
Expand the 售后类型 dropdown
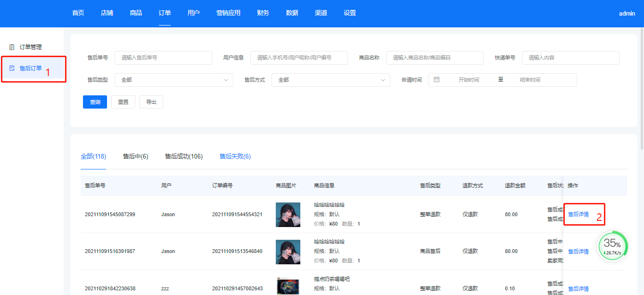click(x=174, y=80)
